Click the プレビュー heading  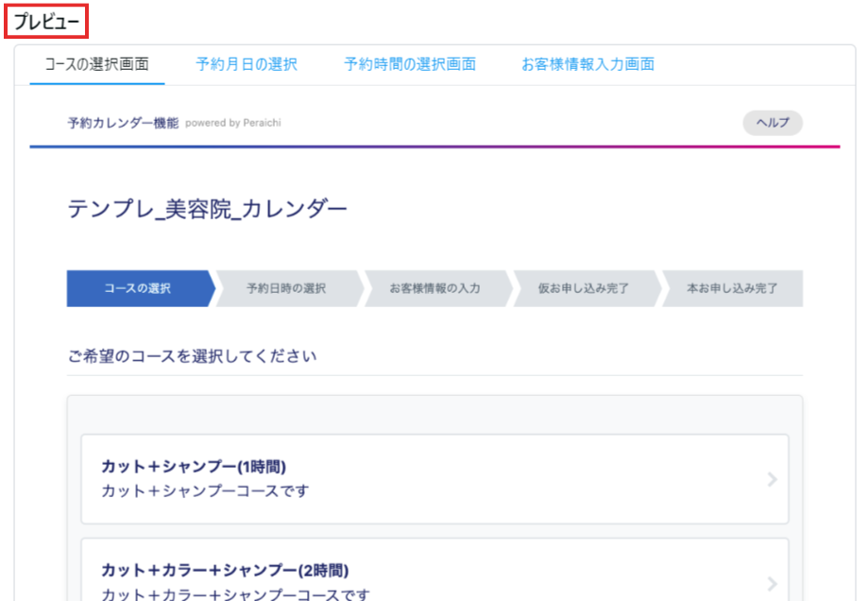(x=46, y=21)
